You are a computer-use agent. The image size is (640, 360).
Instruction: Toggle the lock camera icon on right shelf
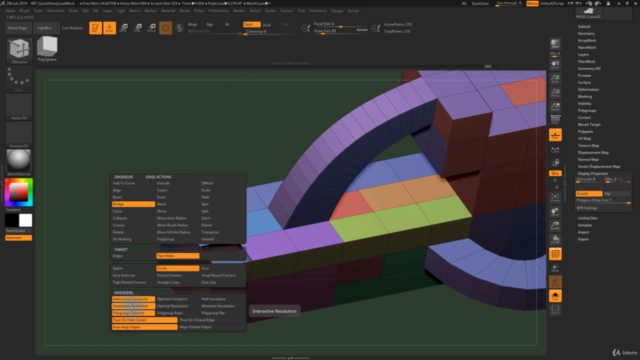click(555, 163)
